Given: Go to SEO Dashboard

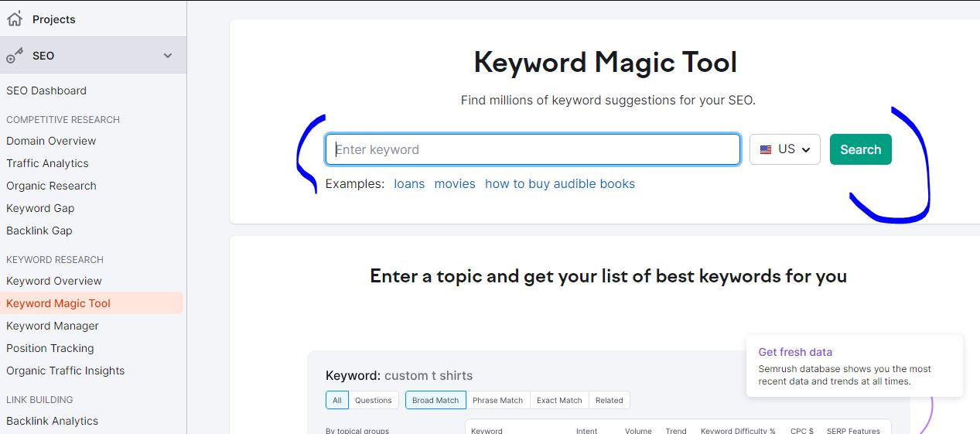Looking at the screenshot, I should tap(46, 91).
